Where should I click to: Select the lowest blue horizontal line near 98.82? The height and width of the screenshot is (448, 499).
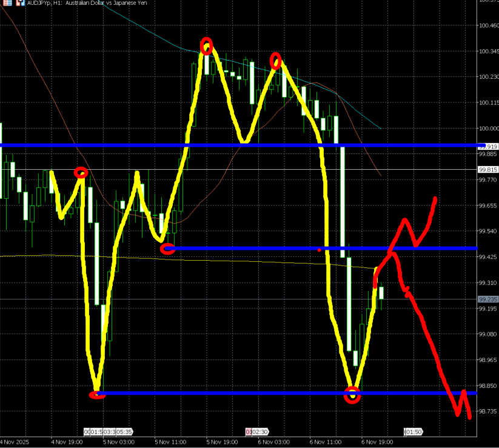tap(243, 393)
